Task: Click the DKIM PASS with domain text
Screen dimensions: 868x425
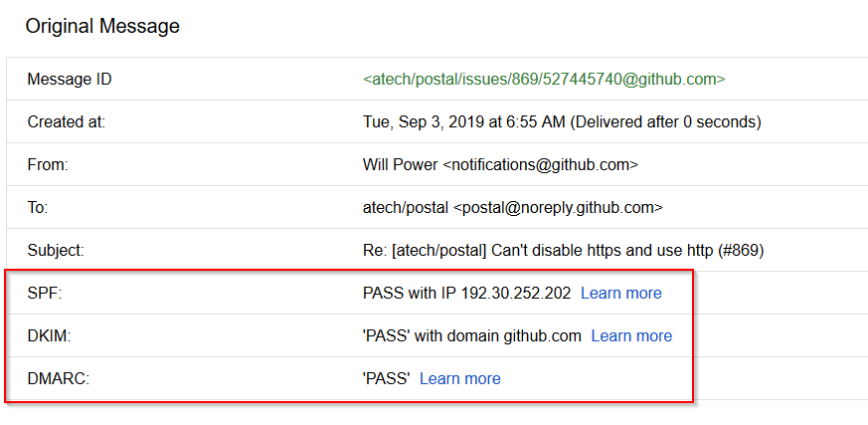Action: (x=471, y=335)
